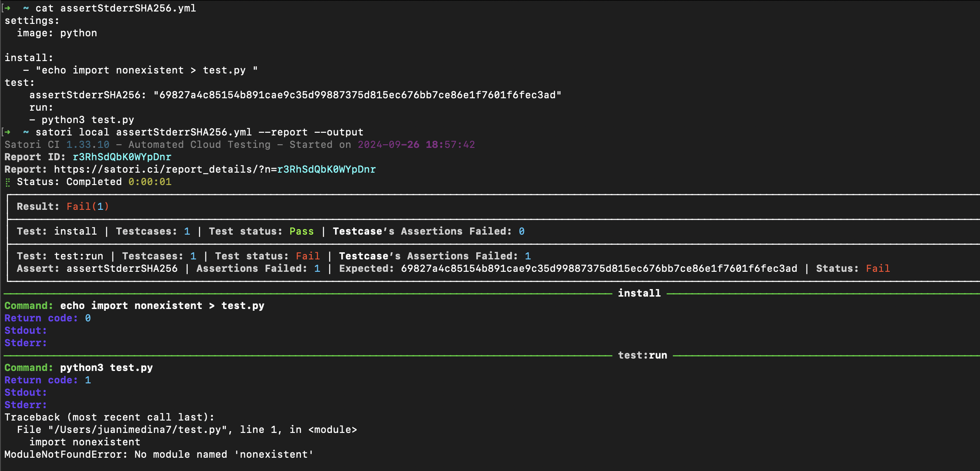Click the '- python3 test.py' yml run entry
The width and height of the screenshot is (980, 471).
point(81,120)
